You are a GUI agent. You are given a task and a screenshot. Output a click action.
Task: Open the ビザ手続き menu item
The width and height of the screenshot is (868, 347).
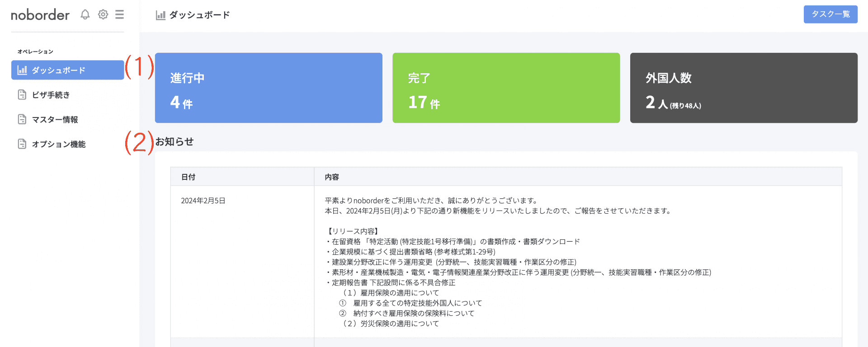[51, 95]
